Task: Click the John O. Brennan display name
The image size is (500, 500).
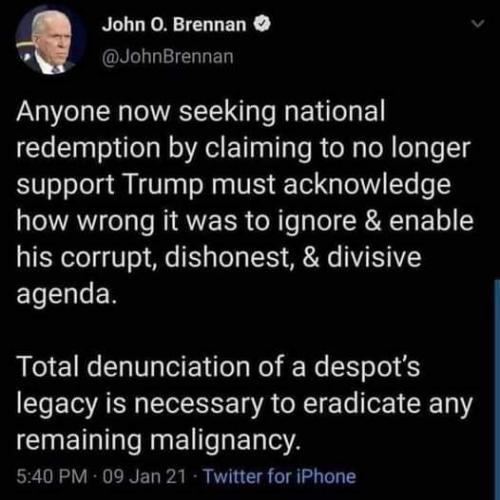Action: click(174, 24)
